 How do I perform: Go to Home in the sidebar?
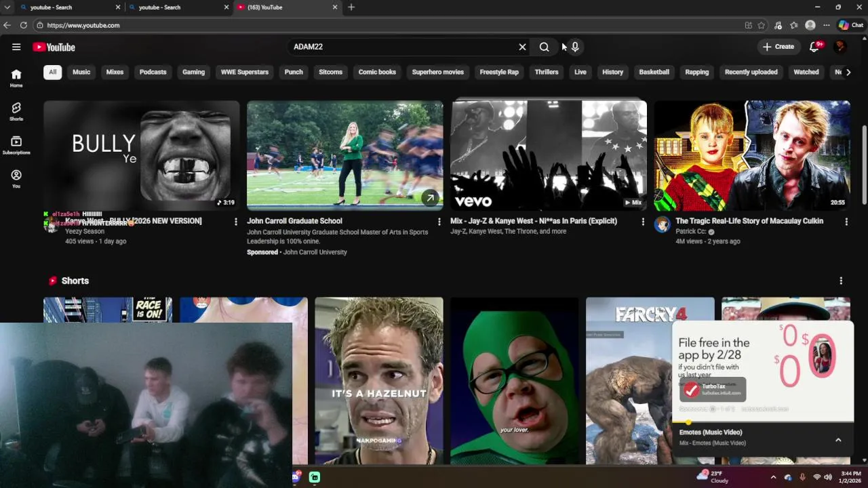click(x=16, y=79)
